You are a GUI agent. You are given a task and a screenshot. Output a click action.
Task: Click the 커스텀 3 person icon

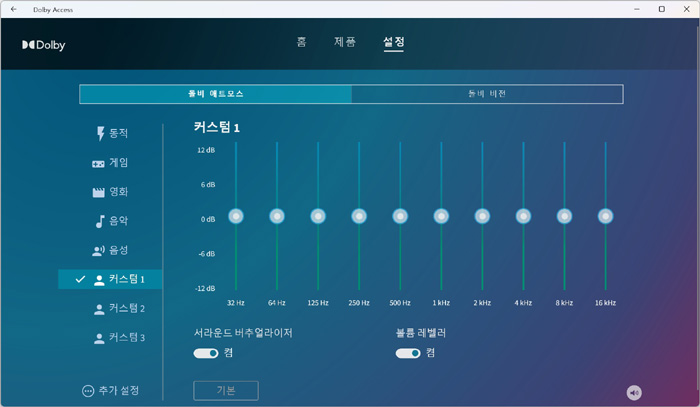coord(99,338)
